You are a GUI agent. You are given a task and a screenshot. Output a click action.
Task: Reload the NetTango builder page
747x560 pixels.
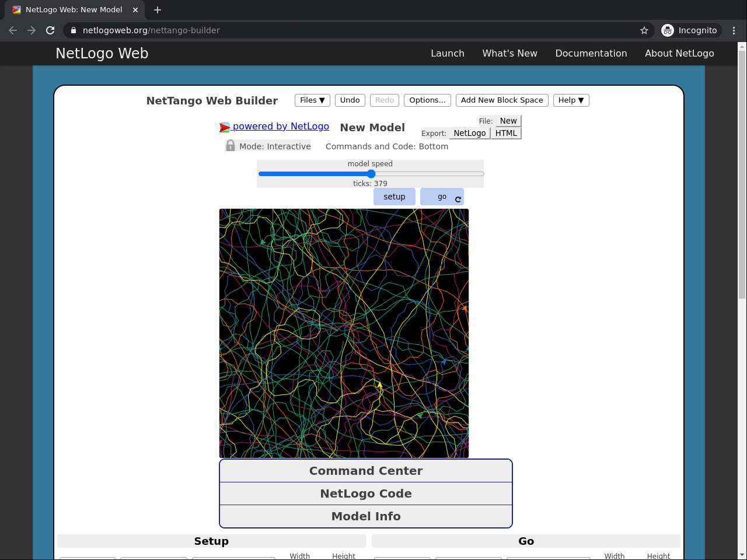coord(50,30)
